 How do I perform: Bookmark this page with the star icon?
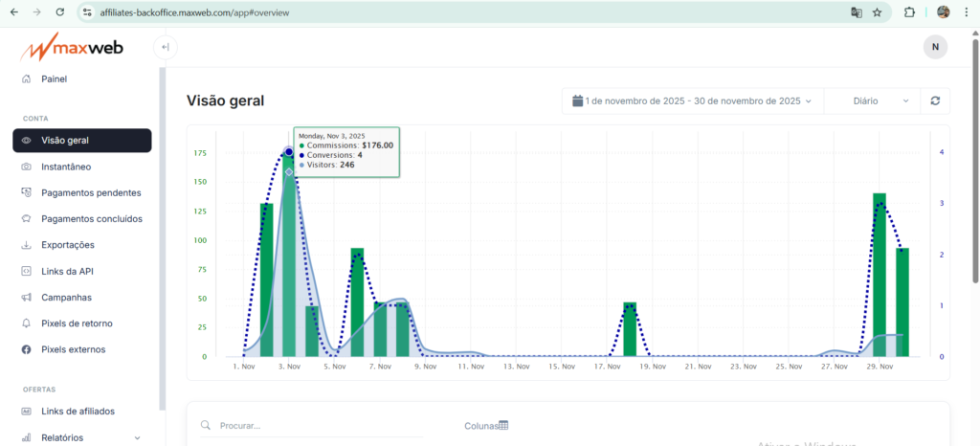[x=878, y=12]
